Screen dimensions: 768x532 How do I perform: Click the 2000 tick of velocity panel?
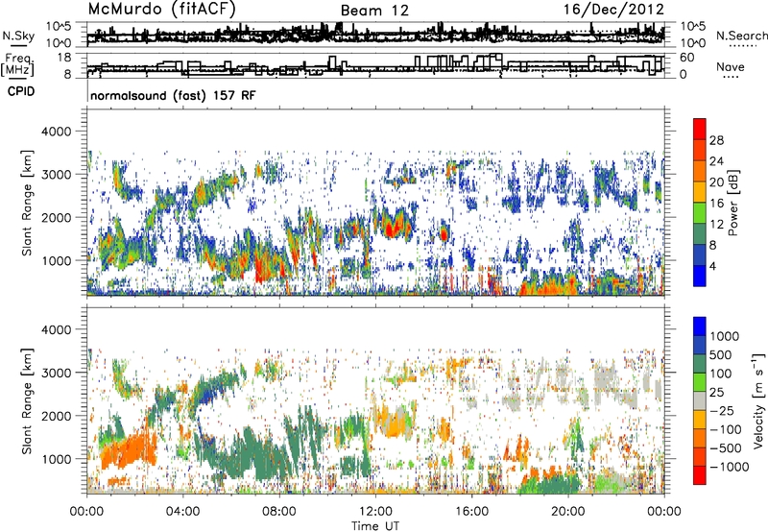tap(56, 416)
